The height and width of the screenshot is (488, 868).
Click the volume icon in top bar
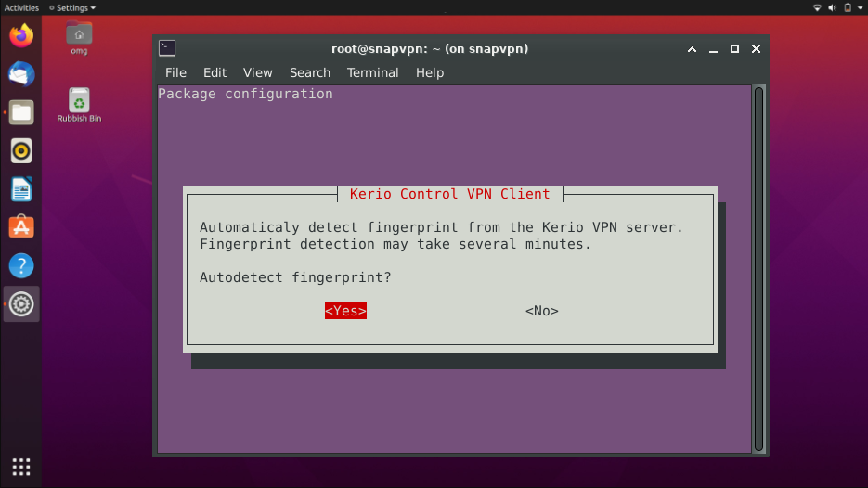coord(832,7)
